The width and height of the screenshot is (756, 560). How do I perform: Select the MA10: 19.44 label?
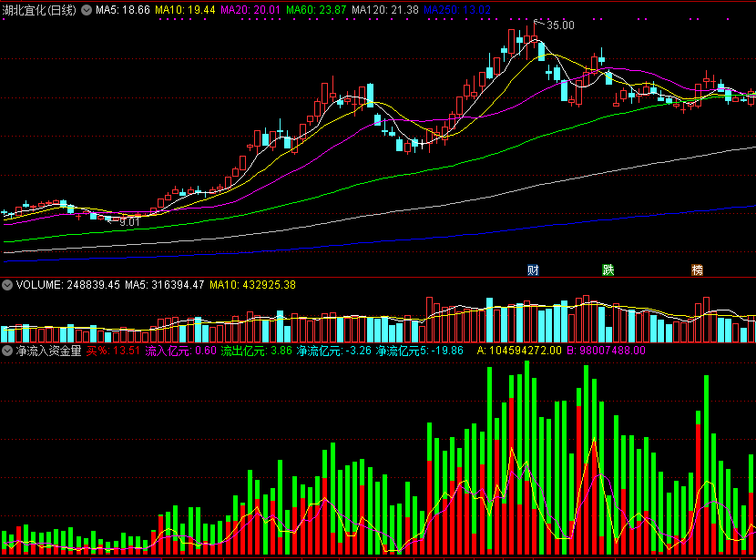[185, 10]
